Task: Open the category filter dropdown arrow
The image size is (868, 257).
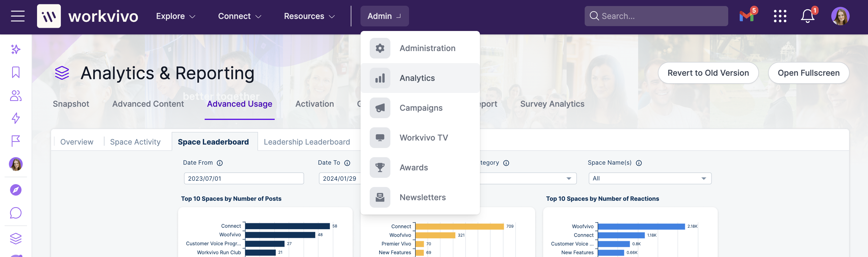Action: [569, 178]
